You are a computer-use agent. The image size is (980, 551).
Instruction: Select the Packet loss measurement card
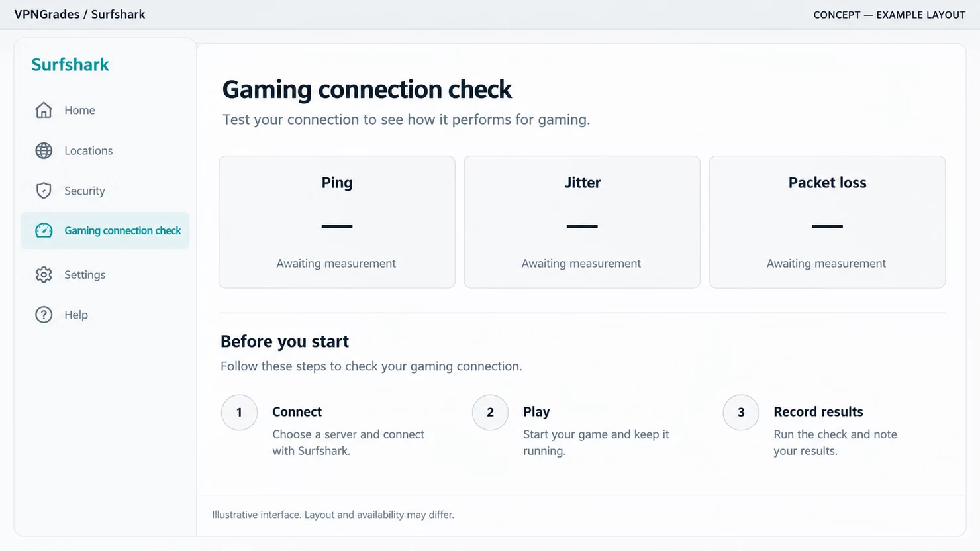coord(827,222)
